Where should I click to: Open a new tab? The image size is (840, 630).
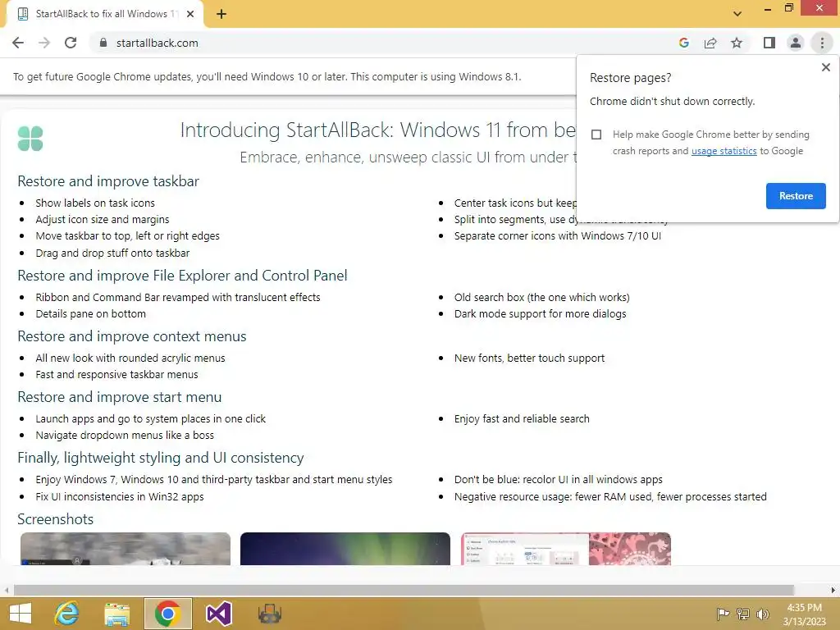[x=221, y=14]
